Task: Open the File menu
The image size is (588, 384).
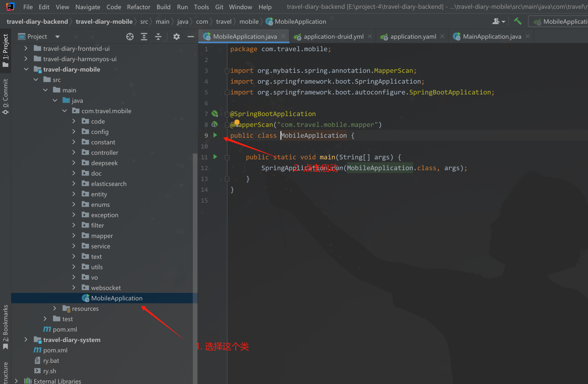Action: pos(28,7)
